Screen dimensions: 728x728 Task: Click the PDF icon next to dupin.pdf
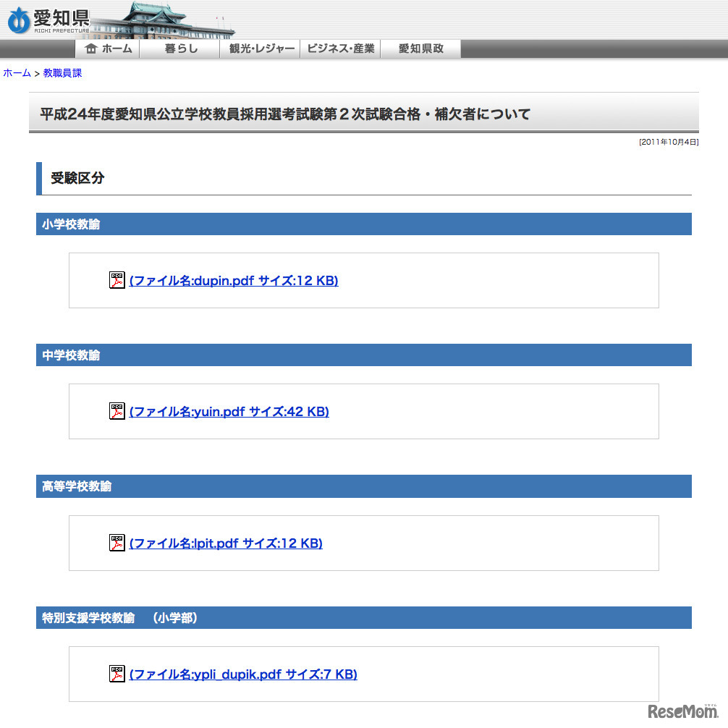117,280
